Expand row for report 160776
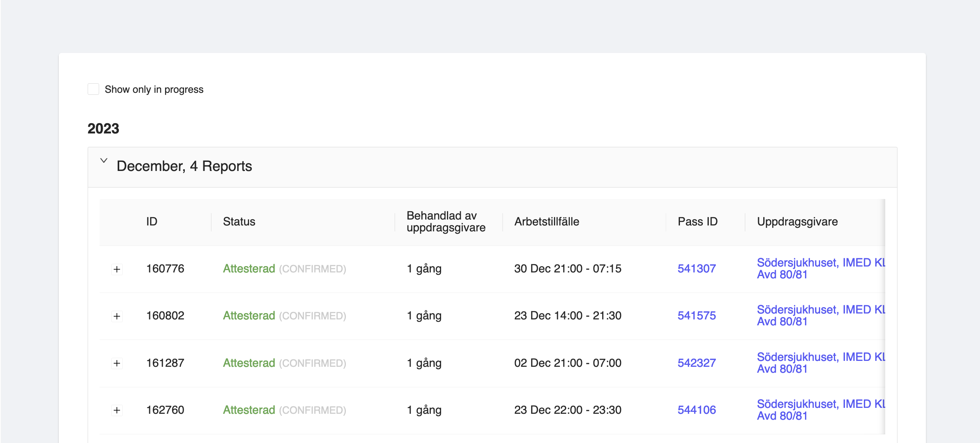This screenshot has height=443, width=980. pos(117,269)
